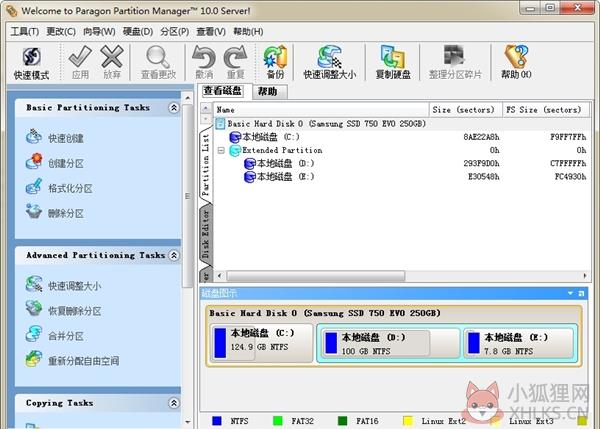This screenshot has width=600, height=429.
Task: Choose 快速调整大小 in Advanced Partitioning Tasks
Action: tap(63, 285)
